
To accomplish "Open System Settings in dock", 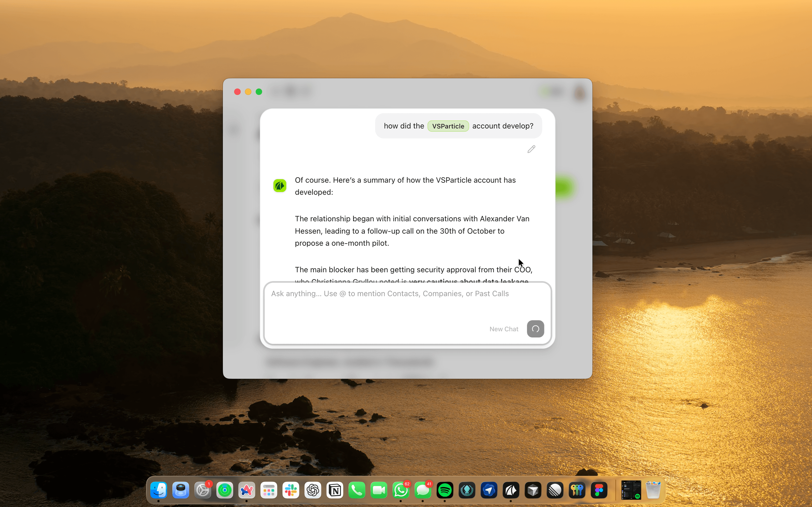I will (x=203, y=491).
